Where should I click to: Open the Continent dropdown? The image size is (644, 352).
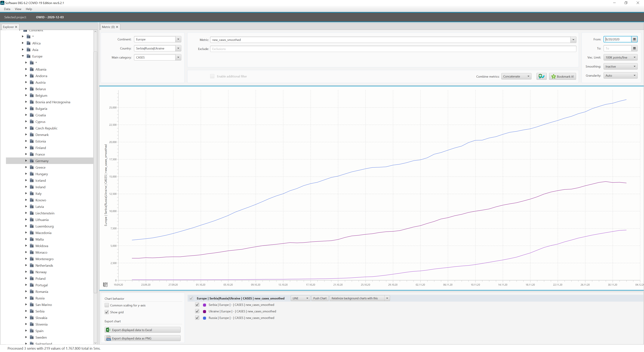178,39
